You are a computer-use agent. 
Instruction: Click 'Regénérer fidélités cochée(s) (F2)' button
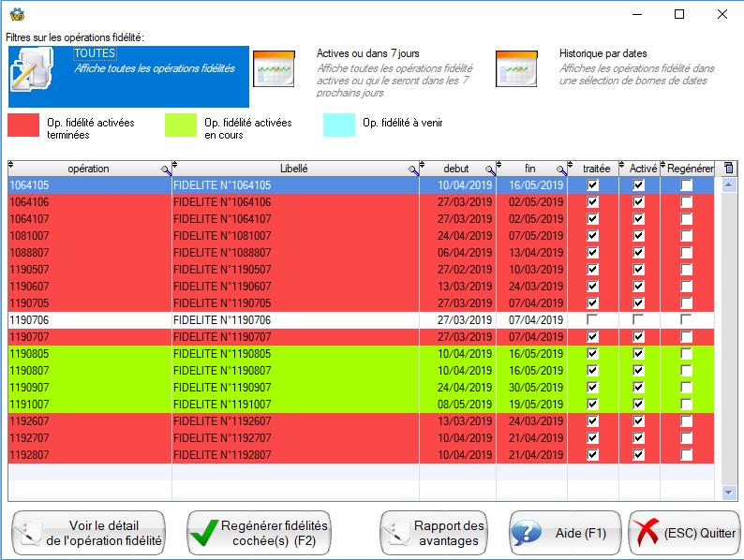click(x=259, y=533)
